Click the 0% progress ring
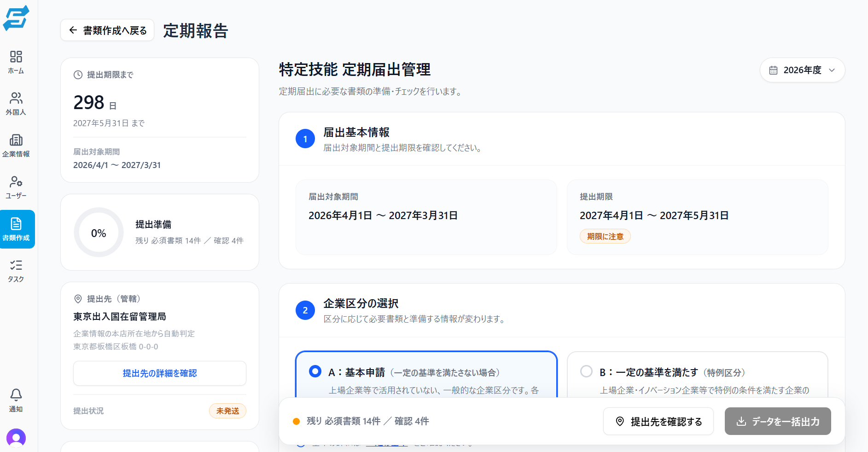Screen dimensions: 868x452 99,232
